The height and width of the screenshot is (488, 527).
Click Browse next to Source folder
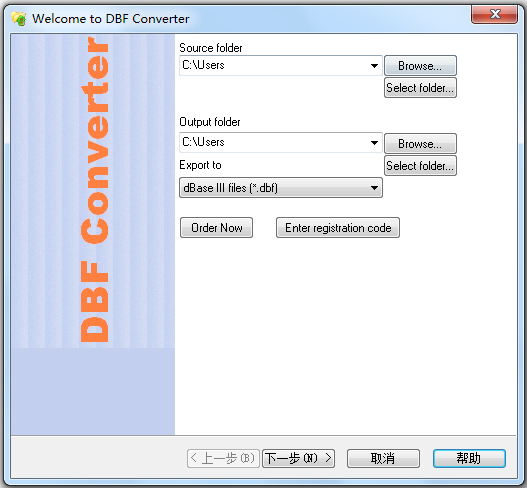[420, 66]
